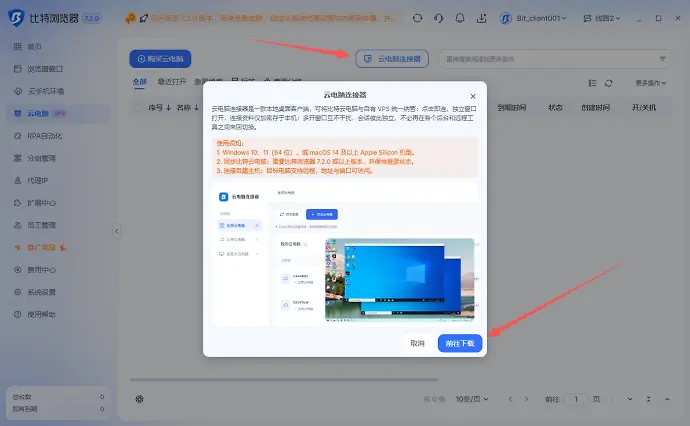Click the 7.2.0 version badge
This screenshot has width=690, height=426.
(92, 18)
